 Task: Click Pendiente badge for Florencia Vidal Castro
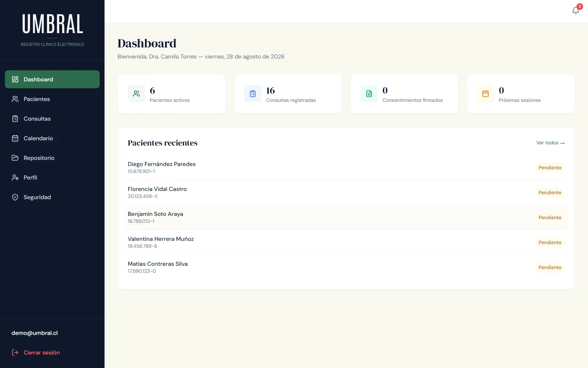(550, 193)
